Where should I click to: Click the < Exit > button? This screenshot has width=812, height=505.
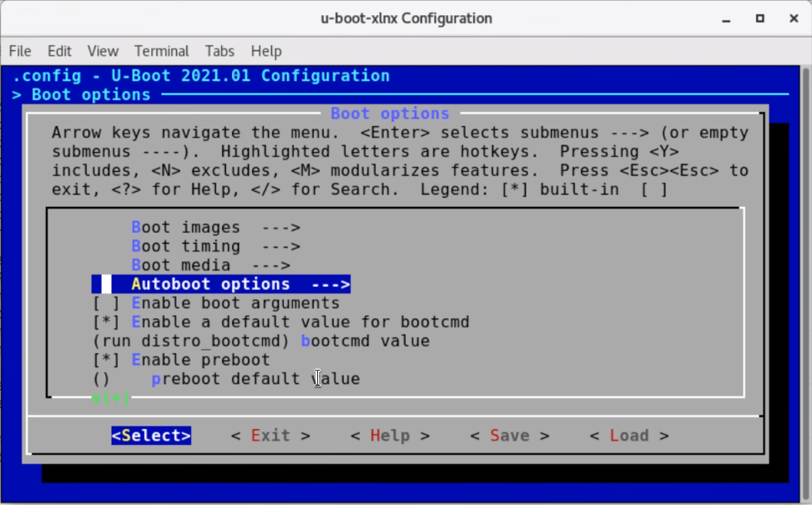click(270, 436)
